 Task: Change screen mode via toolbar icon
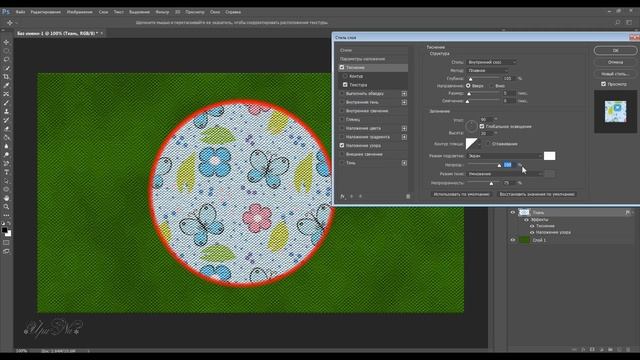tap(6, 251)
